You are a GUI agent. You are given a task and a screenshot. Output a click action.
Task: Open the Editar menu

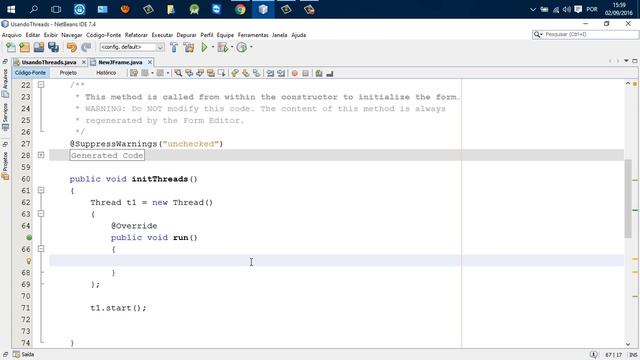point(33,35)
